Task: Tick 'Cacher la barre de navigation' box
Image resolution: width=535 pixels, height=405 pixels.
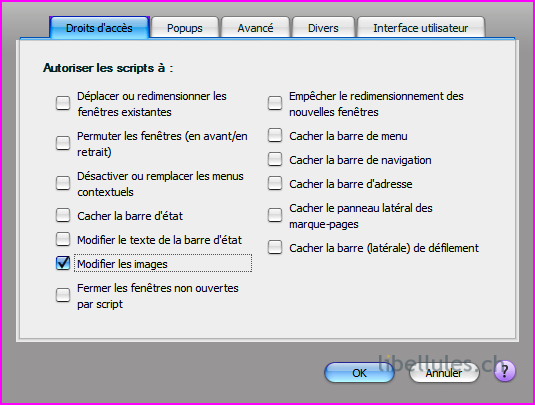Action: [275, 159]
